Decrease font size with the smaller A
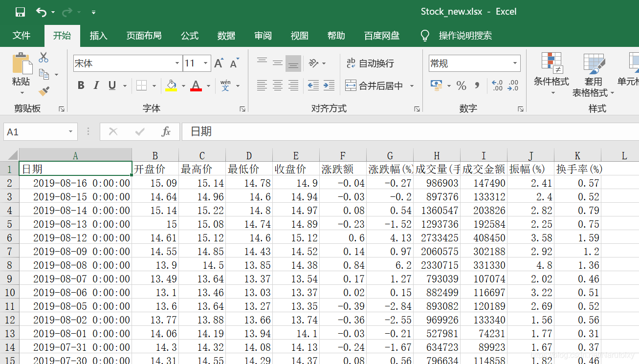This screenshot has width=639, height=364. pos(235,63)
